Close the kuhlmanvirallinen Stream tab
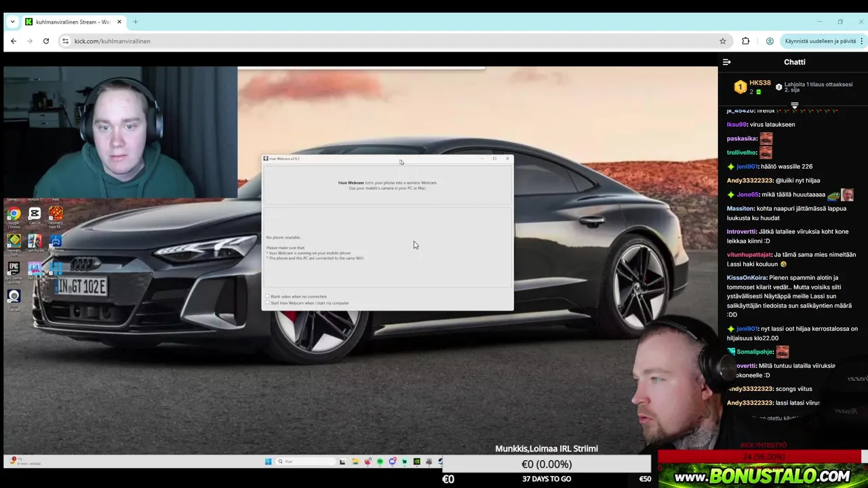 click(x=119, y=22)
